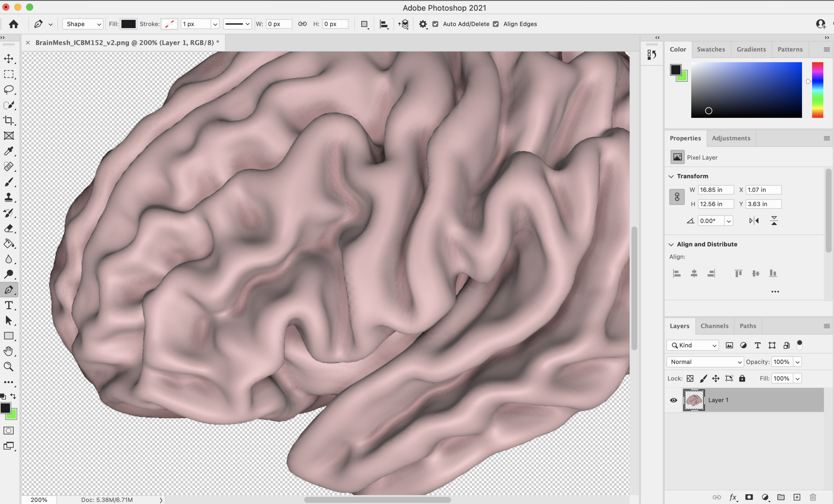
Task: Toggle layer filtering switch
Action: [x=800, y=345]
